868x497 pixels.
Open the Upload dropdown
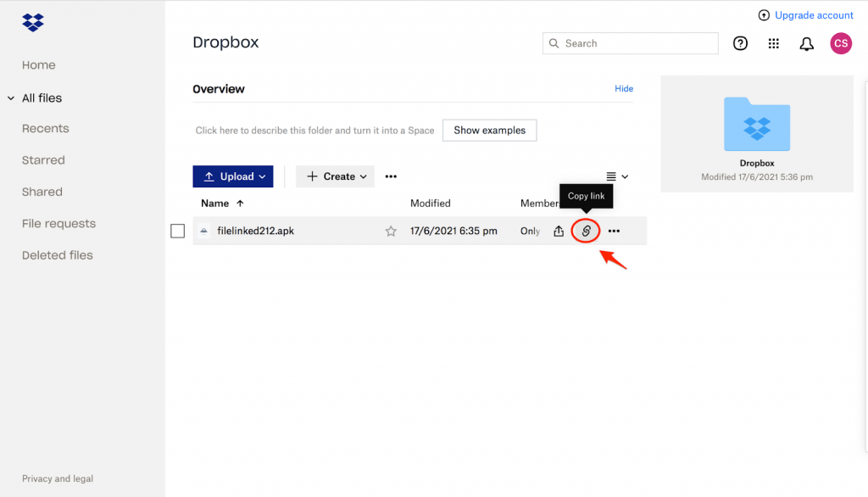coord(232,176)
